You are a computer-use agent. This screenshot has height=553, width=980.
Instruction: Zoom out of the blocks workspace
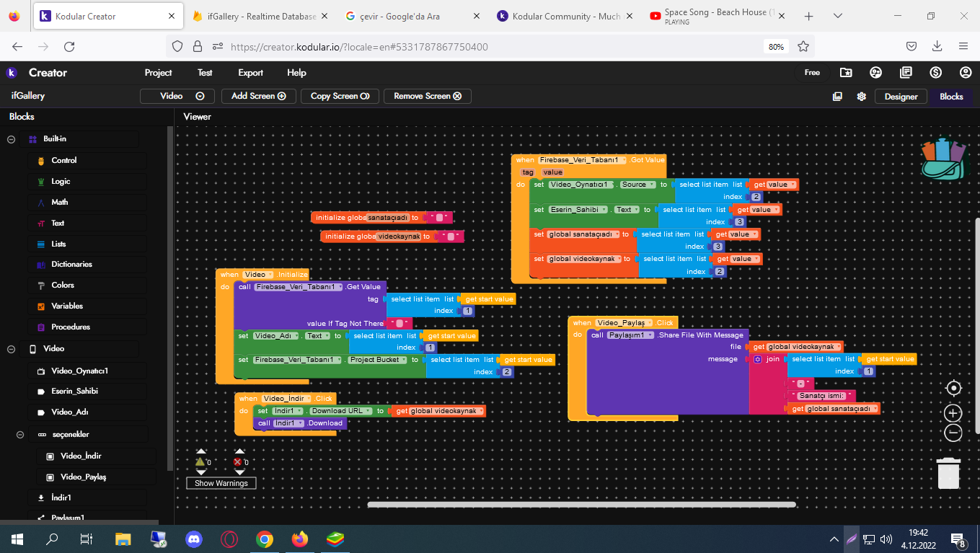(953, 433)
